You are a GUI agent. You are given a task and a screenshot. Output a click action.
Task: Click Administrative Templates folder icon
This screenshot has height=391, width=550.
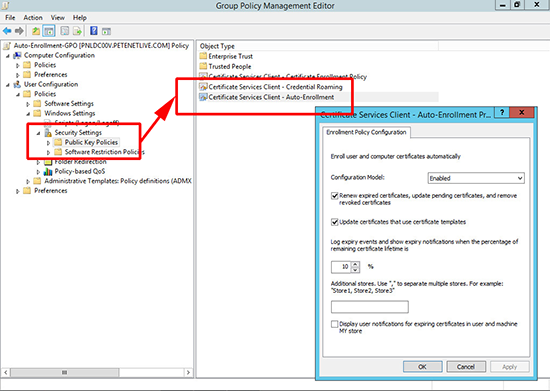37,181
